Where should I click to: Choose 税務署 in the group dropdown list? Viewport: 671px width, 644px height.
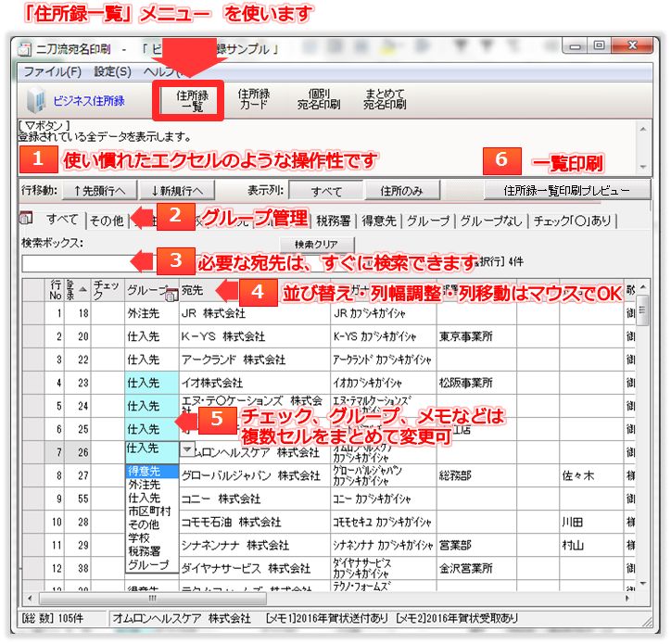pyautogui.click(x=152, y=551)
